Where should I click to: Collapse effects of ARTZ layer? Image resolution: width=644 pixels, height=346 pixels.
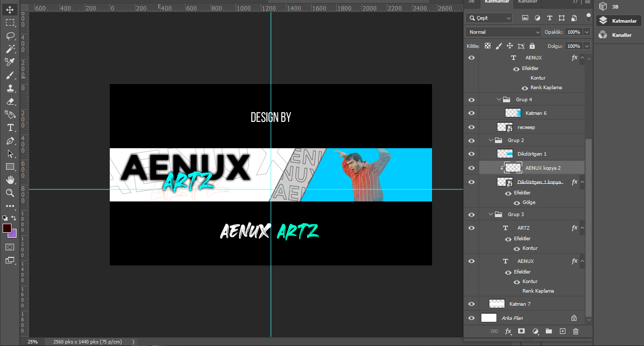click(x=582, y=228)
